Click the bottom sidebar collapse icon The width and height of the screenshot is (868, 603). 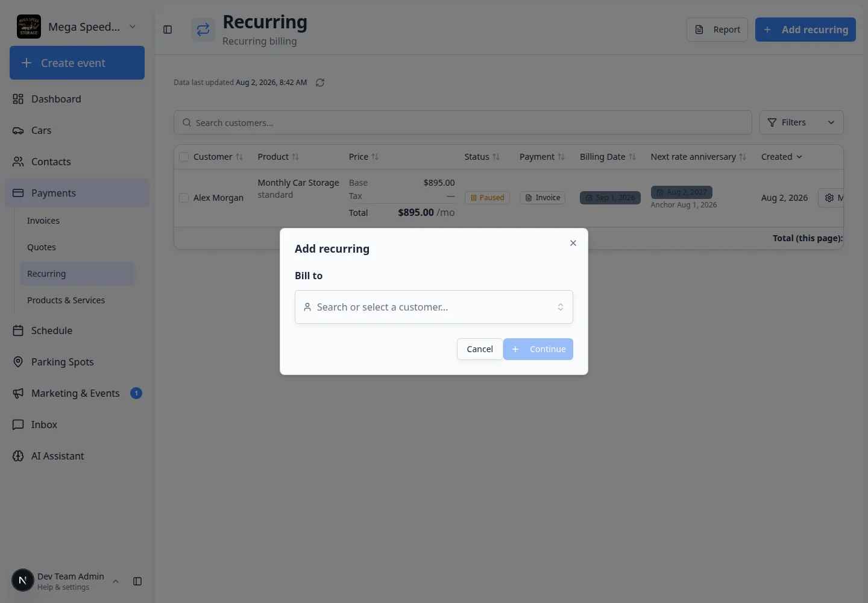pos(137,581)
